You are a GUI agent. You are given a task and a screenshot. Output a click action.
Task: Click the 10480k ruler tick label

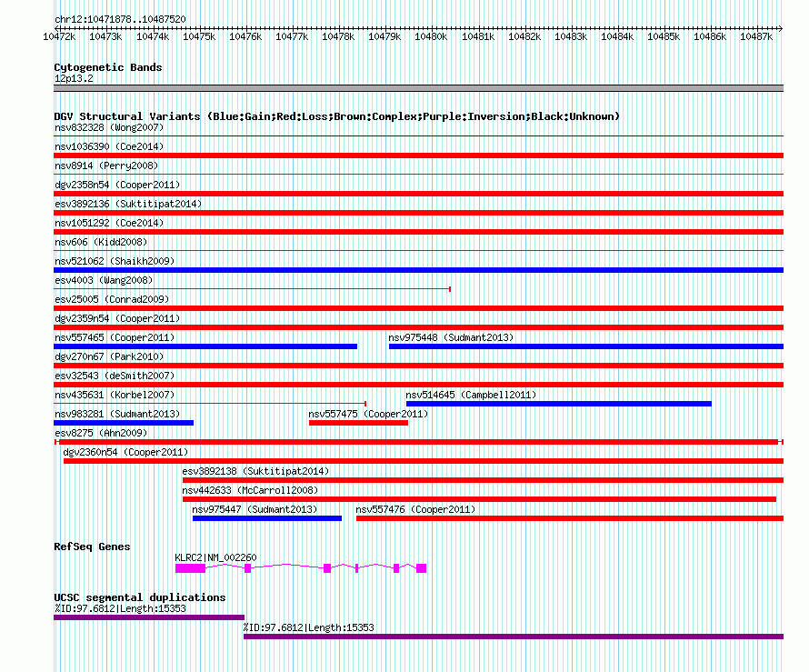431,36
